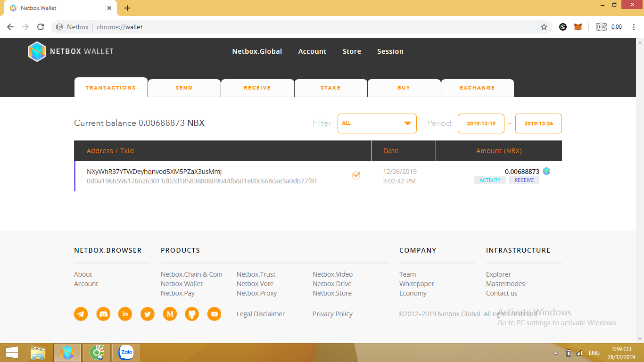Open the Medium social link
Image resolution: width=644 pixels, height=362 pixels.
coord(170,314)
